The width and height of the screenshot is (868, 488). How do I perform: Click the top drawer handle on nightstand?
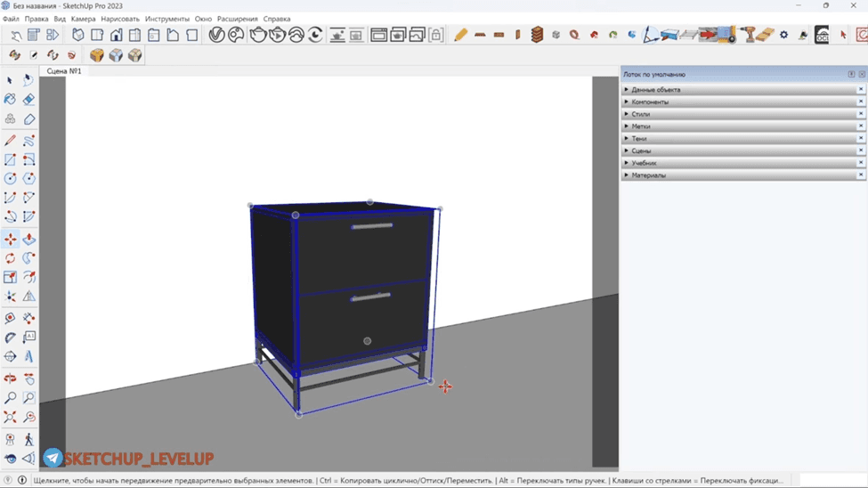pos(372,226)
